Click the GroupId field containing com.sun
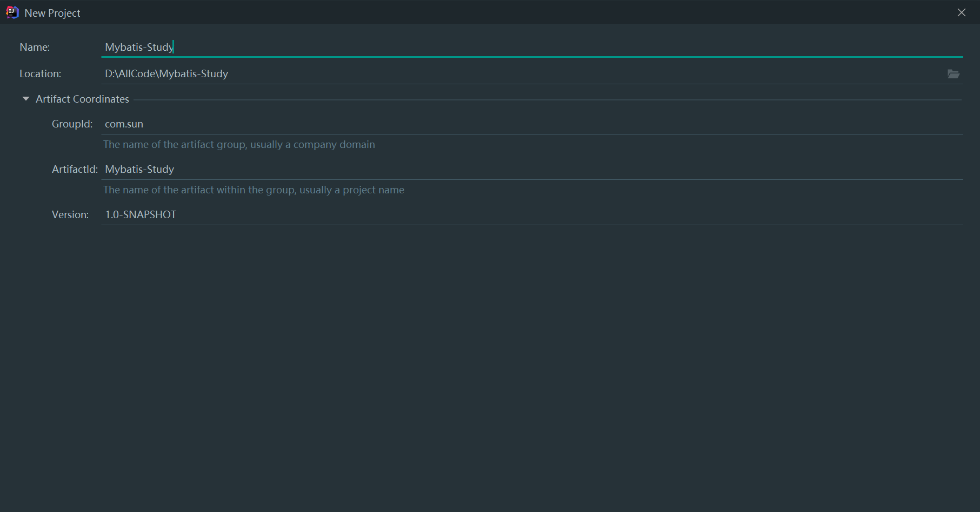Image resolution: width=980 pixels, height=512 pixels. click(532, 124)
